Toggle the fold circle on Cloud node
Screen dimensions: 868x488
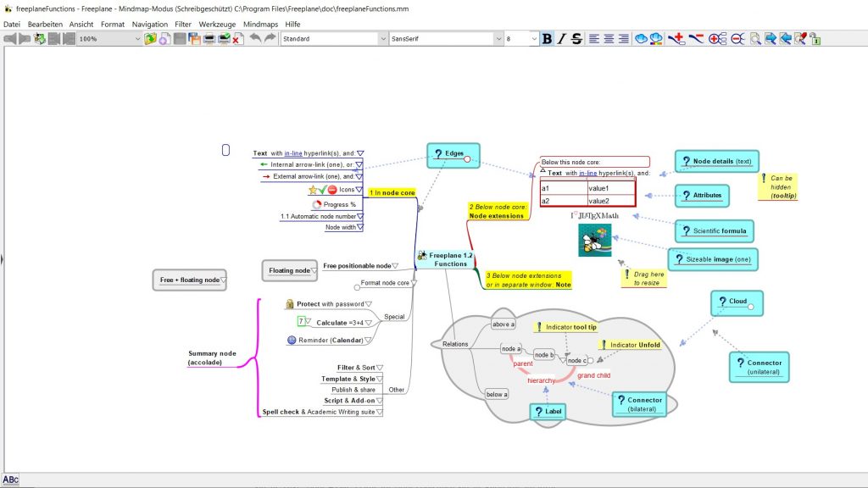point(751,307)
